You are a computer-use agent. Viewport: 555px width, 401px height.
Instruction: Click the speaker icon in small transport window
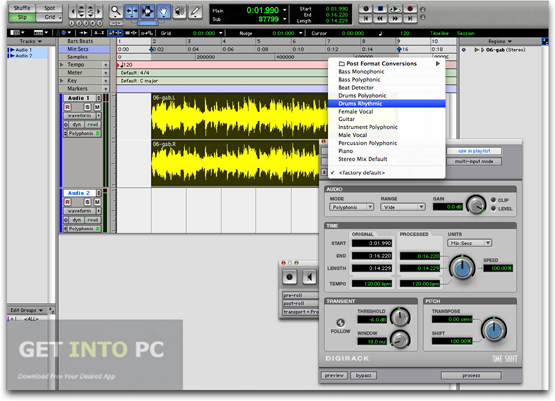coord(309,277)
